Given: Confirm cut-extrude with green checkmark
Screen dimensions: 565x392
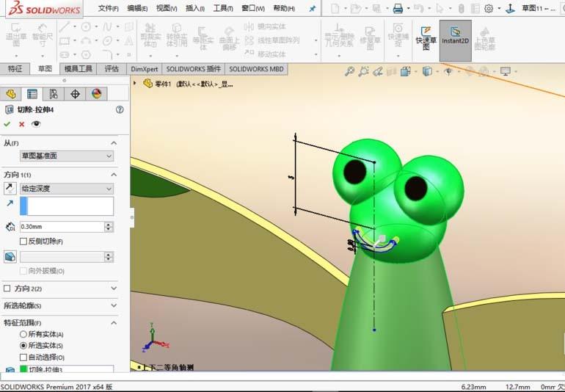Looking at the screenshot, I should click(7, 124).
